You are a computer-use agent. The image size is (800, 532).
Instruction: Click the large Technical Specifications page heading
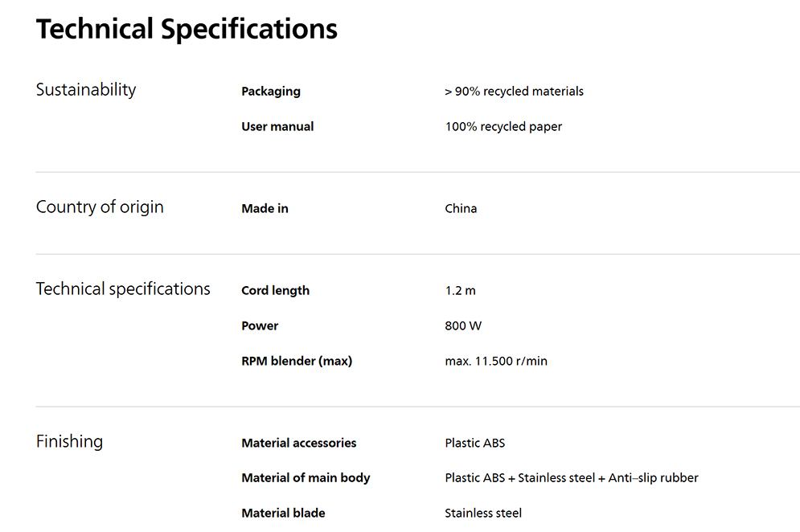tap(187, 30)
